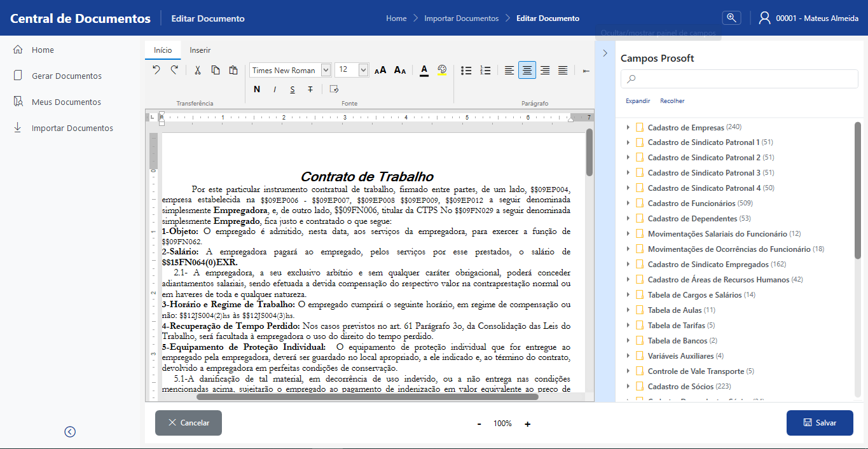Viewport: 868px width, 449px height.
Task: Click the document horizontal scrollbar
Action: [x=368, y=397]
